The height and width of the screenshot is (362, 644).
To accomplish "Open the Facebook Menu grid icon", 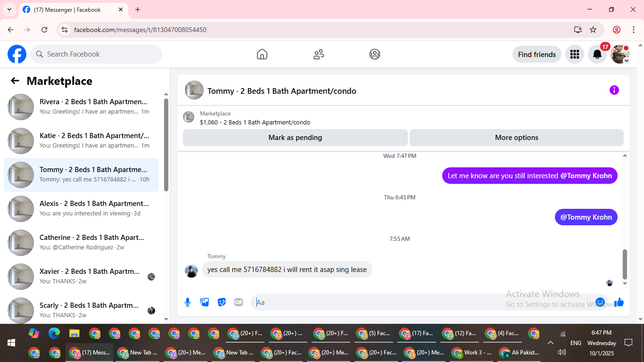I will click(574, 54).
